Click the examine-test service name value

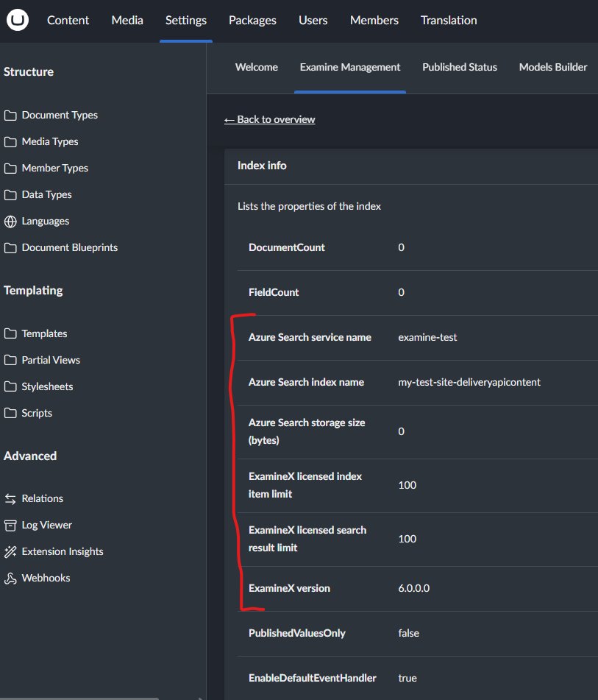pyautogui.click(x=427, y=337)
